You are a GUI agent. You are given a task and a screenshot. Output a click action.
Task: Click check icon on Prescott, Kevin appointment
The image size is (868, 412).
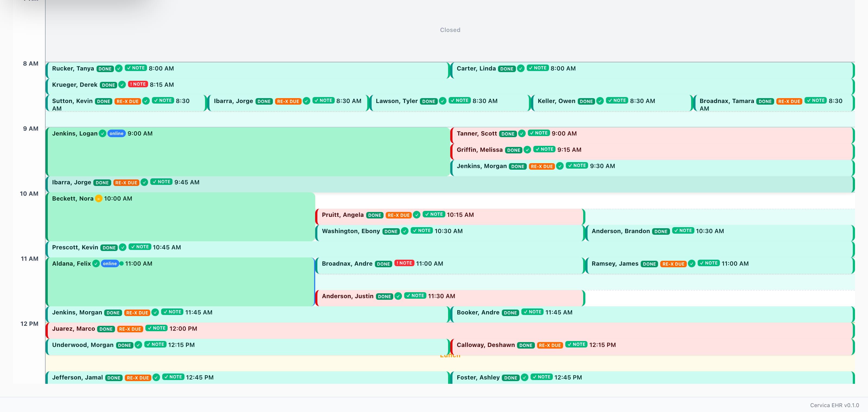[123, 247]
